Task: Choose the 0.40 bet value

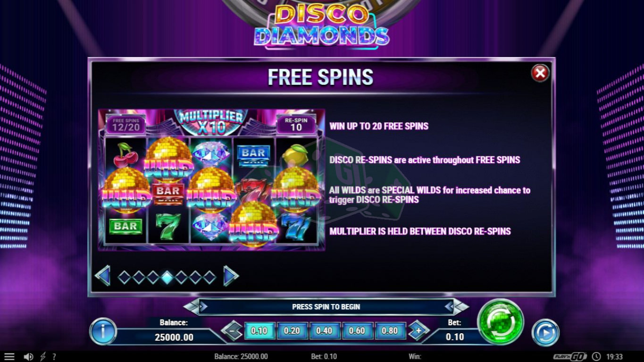Action: point(325,331)
